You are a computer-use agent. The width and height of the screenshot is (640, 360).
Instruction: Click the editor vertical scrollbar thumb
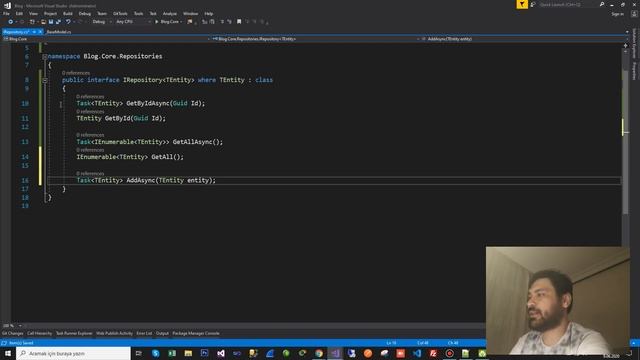[x=625, y=143]
